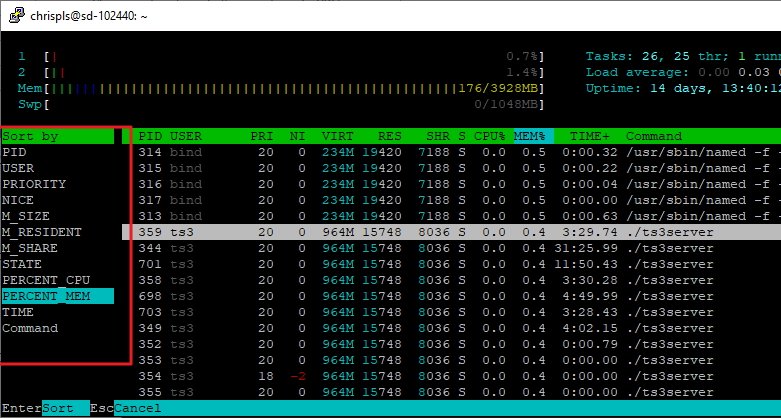Click the Command column header
The width and height of the screenshot is (781, 418).
pyautogui.click(x=653, y=136)
